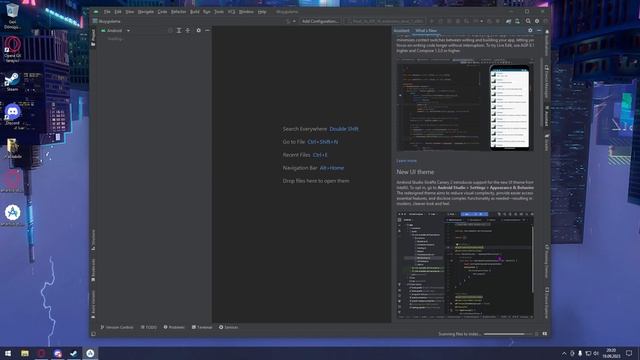
Task: Open the Problems tool window
Action: click(174, 327)
